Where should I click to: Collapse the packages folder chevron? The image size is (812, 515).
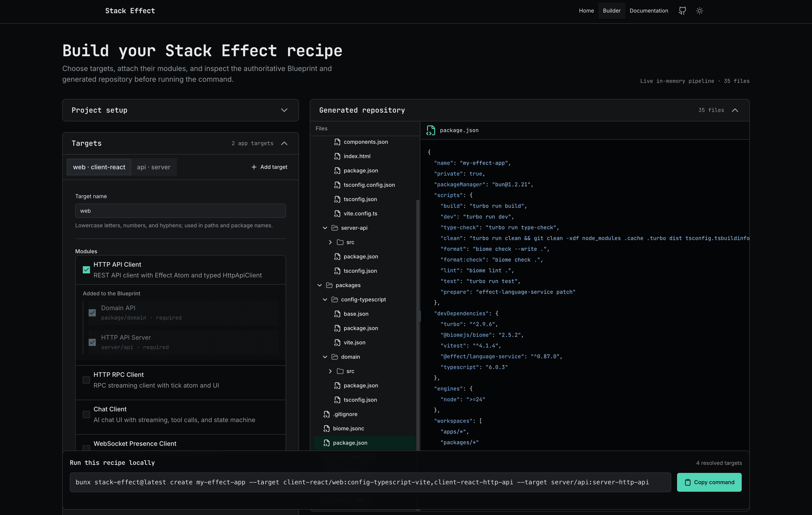[319, 285]
